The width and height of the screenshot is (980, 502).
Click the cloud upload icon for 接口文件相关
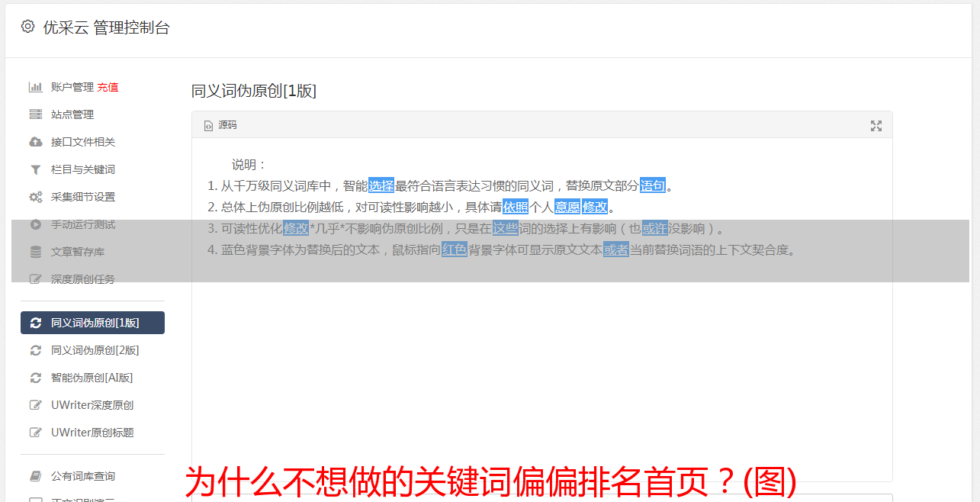click(35, 142)
